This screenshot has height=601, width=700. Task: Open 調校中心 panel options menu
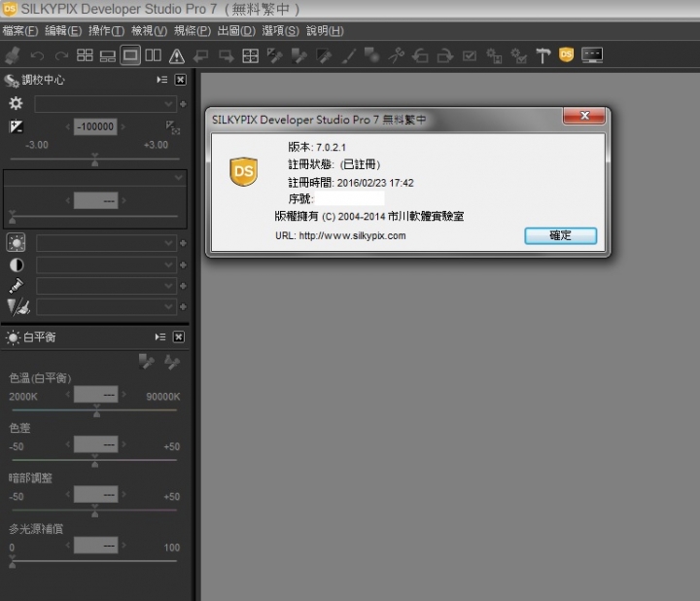[162, 80]
